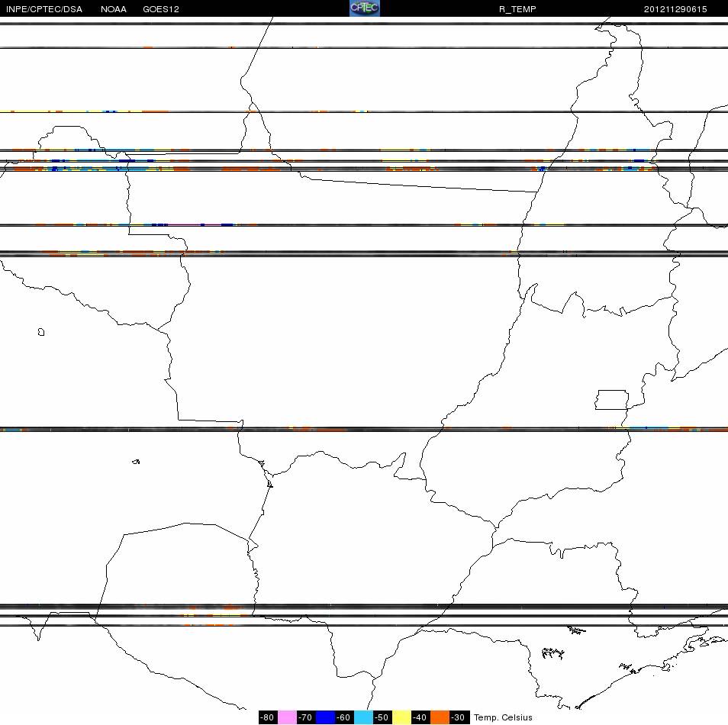
Task: Click the 201211290615 timestamp
Action: pyautogui.click(x=675, y=9)
